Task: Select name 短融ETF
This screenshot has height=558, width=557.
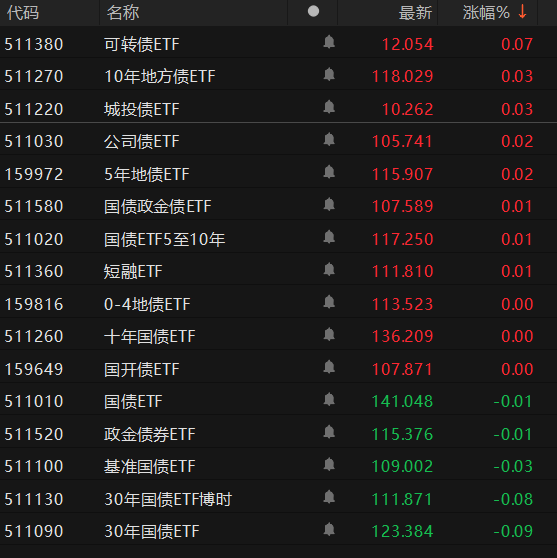Action: (133, 272)
